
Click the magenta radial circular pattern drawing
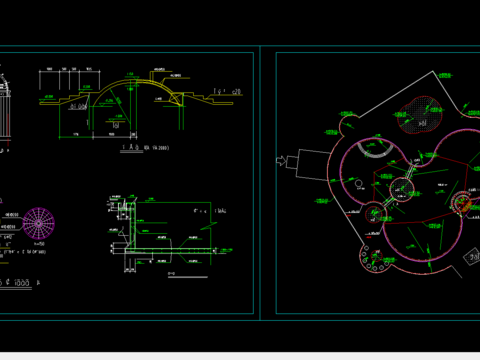pos(39,223)
